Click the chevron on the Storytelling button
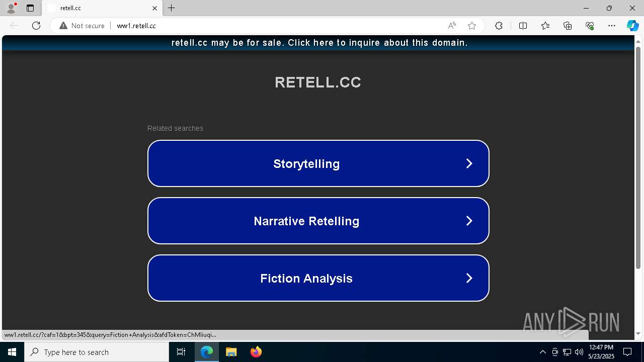 (469, 163)
